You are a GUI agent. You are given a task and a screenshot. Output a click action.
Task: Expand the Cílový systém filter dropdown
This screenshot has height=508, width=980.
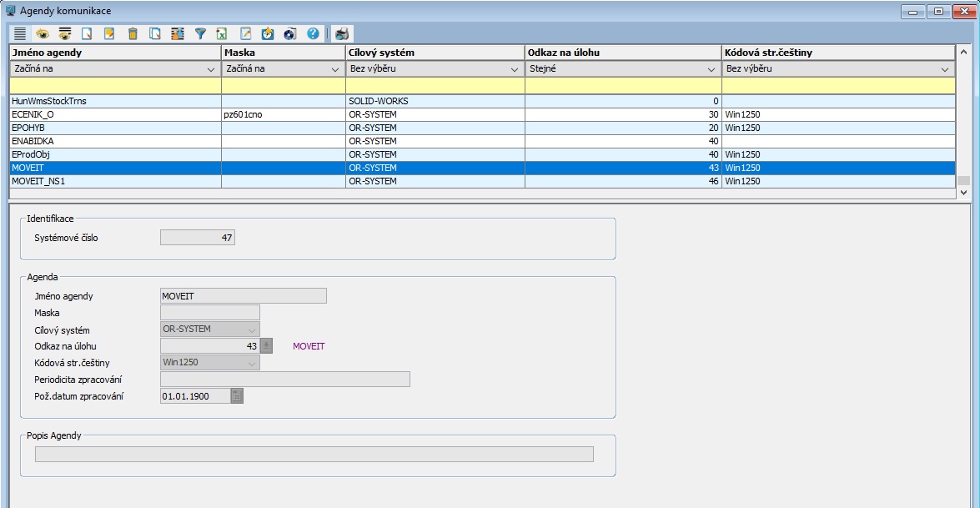tap(515, 69)
